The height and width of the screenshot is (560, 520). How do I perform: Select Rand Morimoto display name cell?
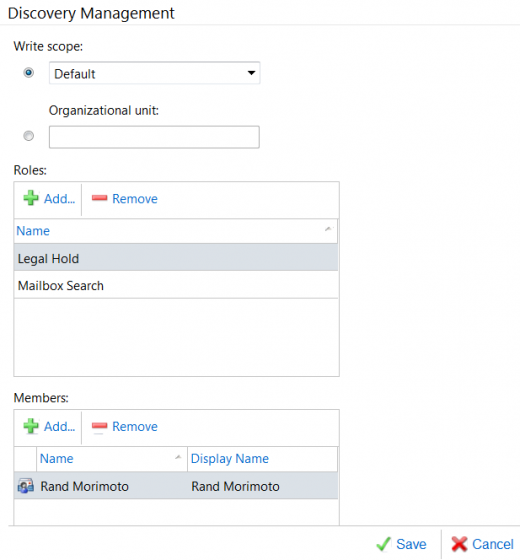235,486
